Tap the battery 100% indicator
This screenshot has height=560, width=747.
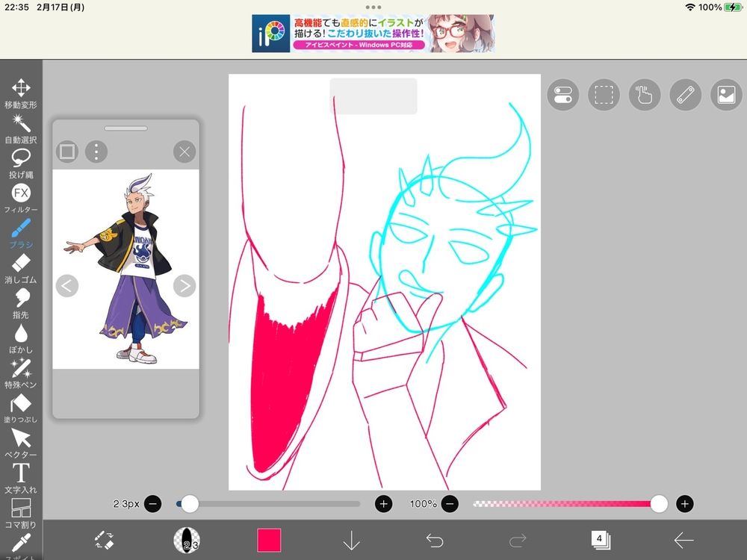point(720,7)
